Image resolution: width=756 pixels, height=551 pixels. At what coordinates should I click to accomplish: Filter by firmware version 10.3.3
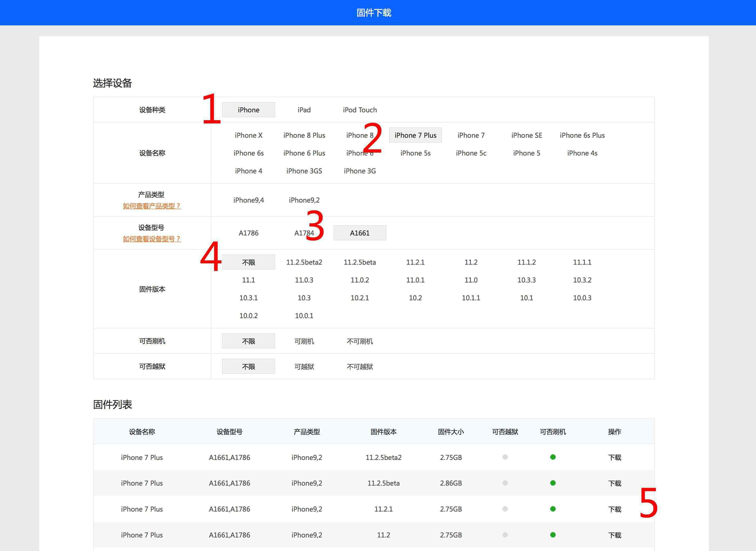coord(527,280)
